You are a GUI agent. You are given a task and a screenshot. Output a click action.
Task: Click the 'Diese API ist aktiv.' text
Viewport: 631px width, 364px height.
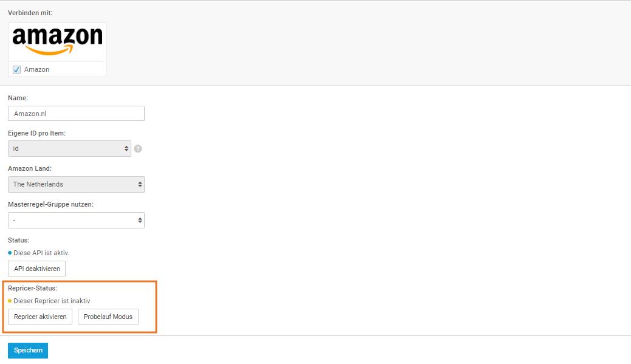pos(41,253)
